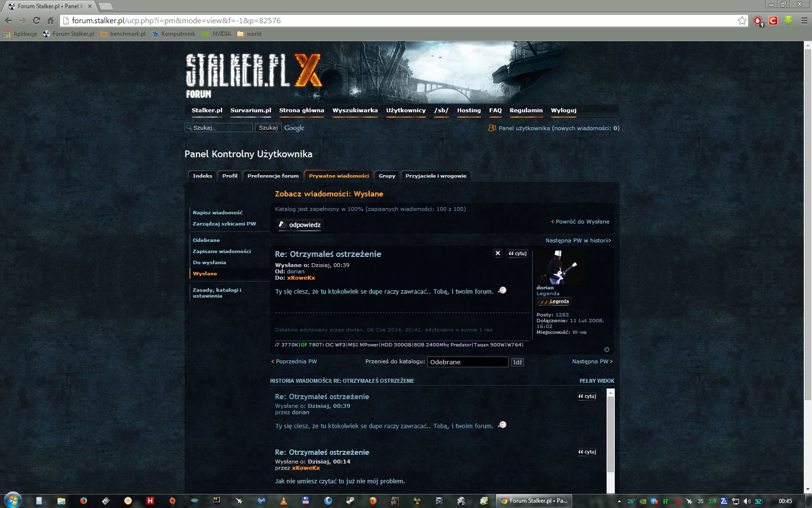812x508 pixels.
Task: Click the volume speaker tray icon
Action: pos(747,501)
